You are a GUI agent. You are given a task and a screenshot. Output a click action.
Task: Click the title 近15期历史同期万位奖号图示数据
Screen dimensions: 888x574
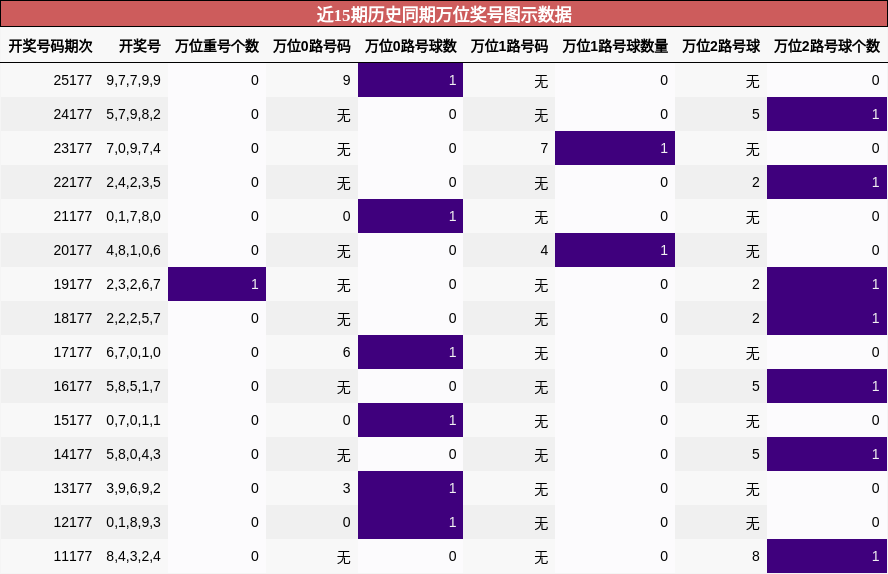tap(444, 14)
